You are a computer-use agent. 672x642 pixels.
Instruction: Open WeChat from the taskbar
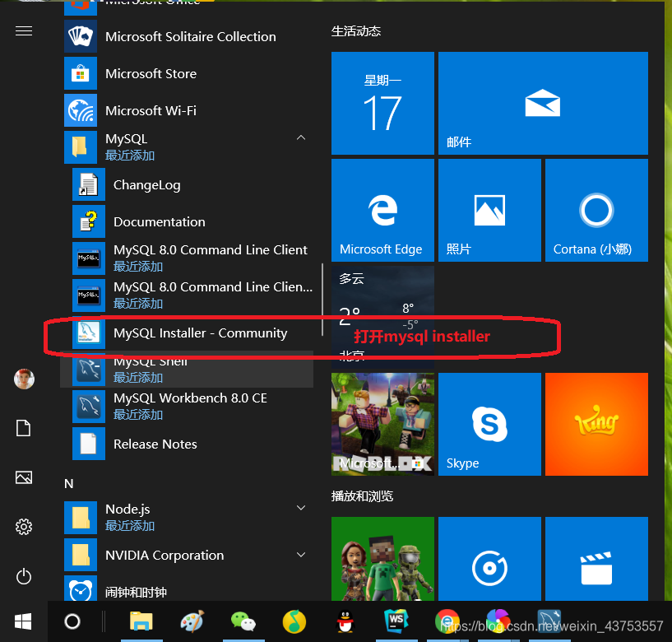pyautogui.click(x=243, y=621)
